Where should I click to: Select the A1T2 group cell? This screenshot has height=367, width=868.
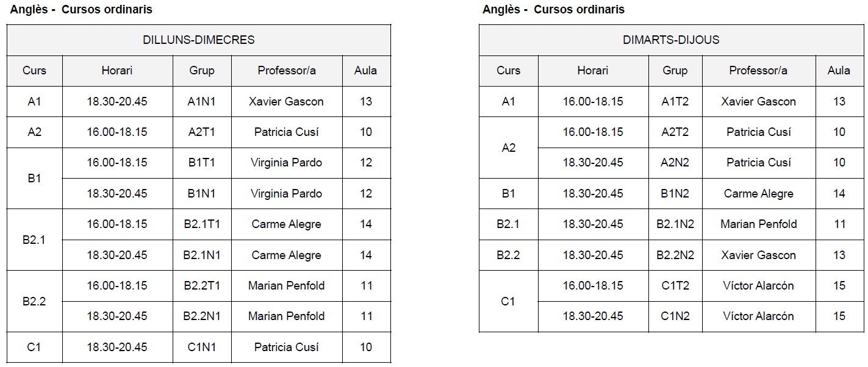[675, 102]
